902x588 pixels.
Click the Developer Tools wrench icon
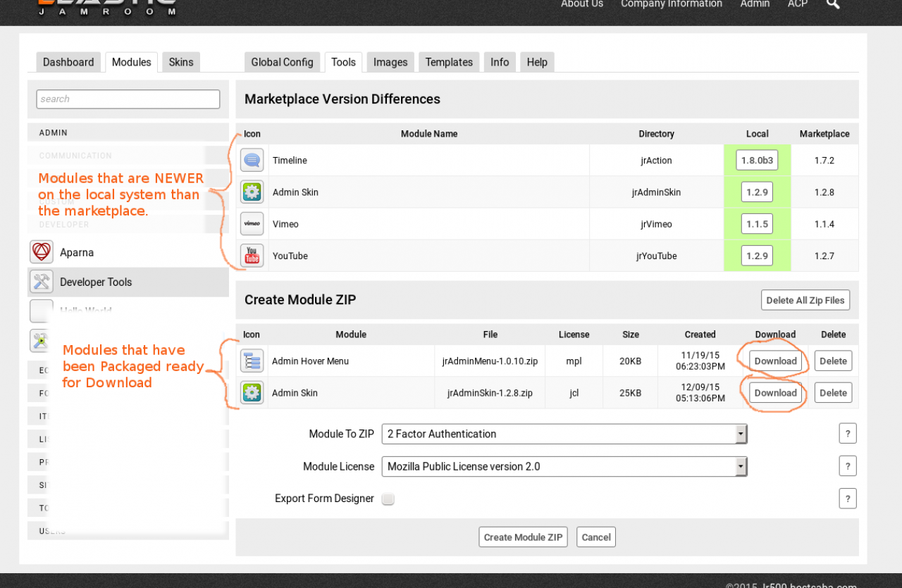(42, 282)
